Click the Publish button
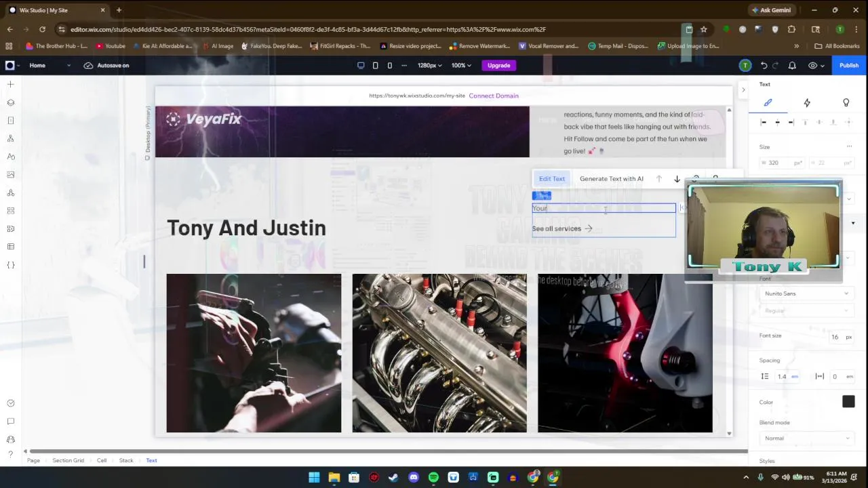 pyautogui.click(x=849, y=65)
